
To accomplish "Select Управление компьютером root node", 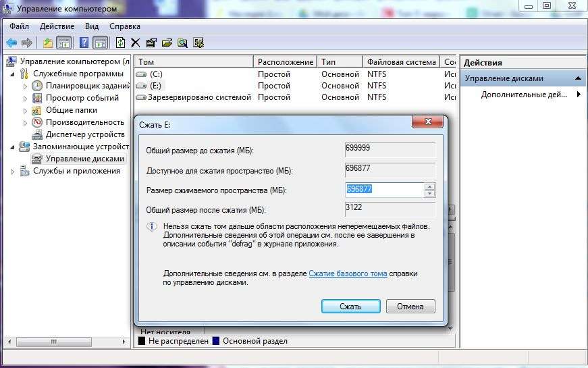I will coord(75,61).
